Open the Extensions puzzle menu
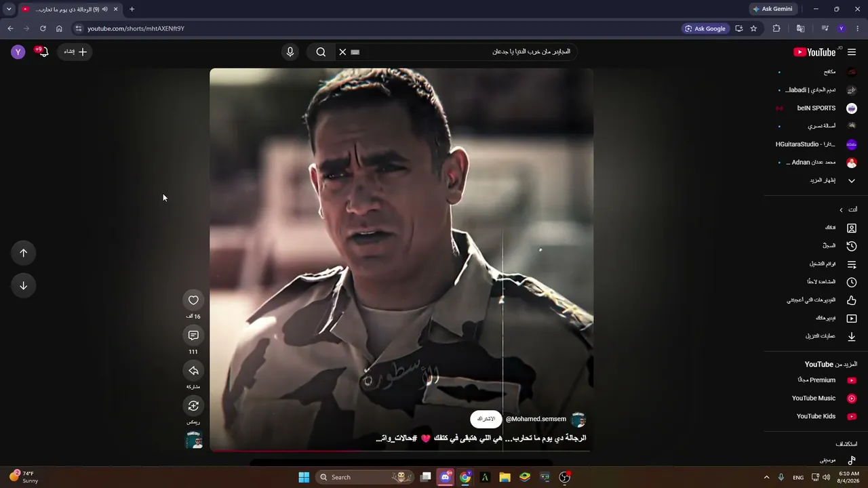Image resolution: width=868 pixels, height=488 pixels. coord(776,28)
